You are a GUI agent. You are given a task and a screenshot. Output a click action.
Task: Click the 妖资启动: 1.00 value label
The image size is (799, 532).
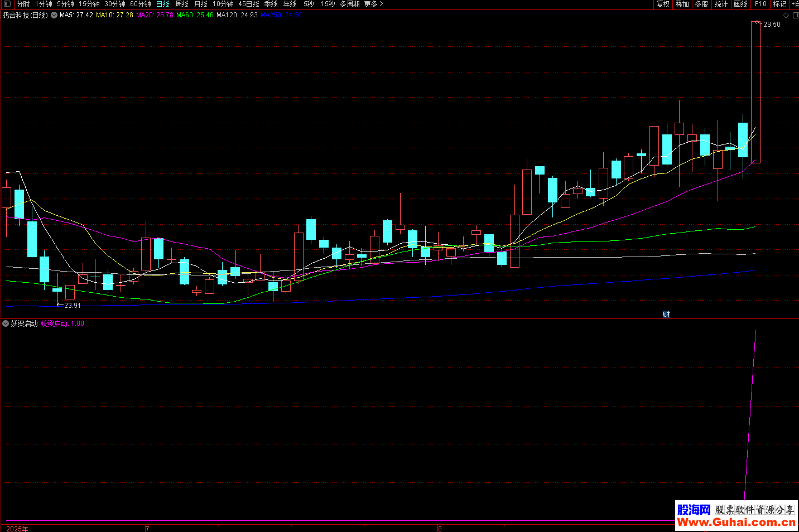coord(62,323)
